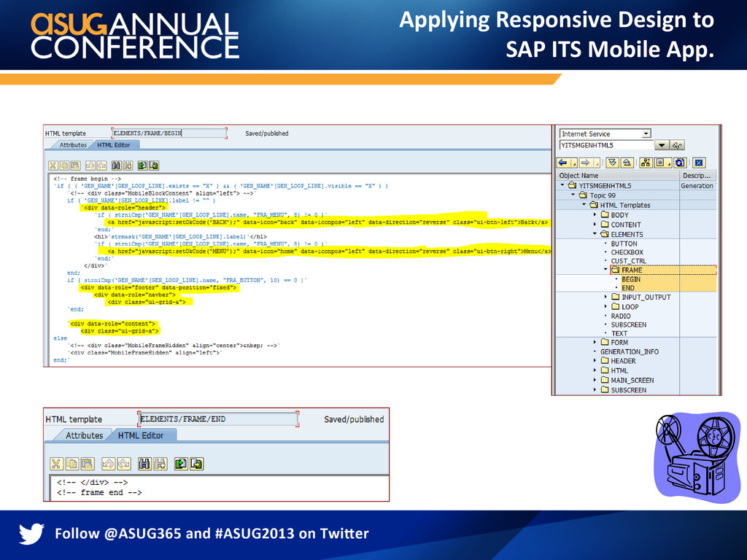Viewport: 747px width, 560px height.
Task: Click hierarchy structure icon in navigator toolbar
Action: 646,163
